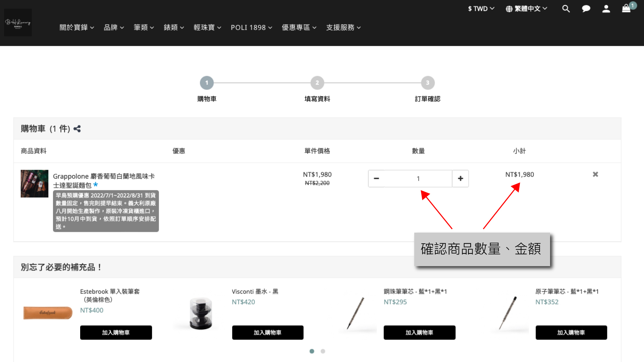Open the POLI 1898 menu
This screenshot has width=644, height=362.
click(251, 27)
